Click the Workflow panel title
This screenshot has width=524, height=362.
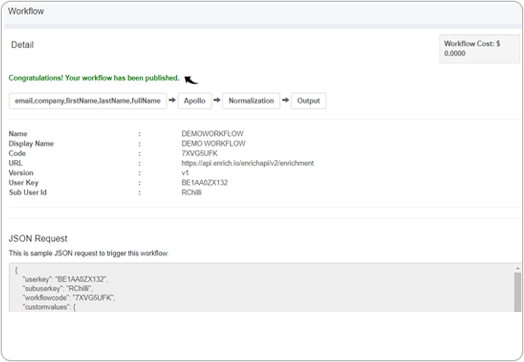pos(26,11)
